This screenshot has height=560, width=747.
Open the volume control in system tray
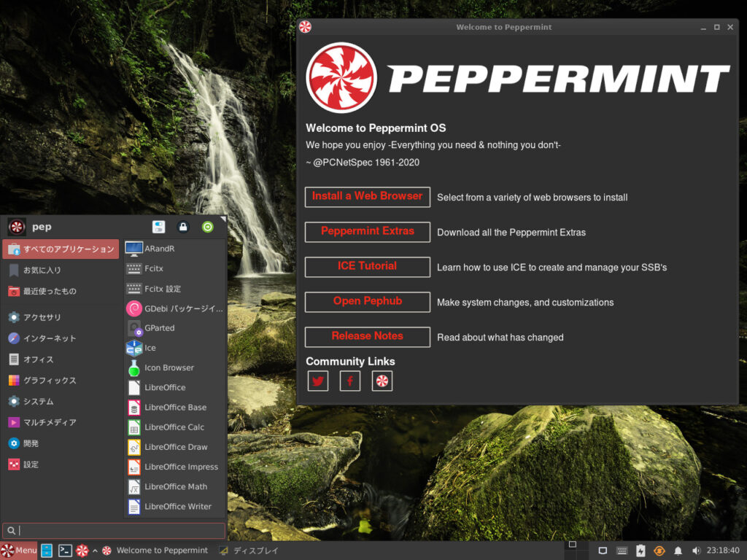(696, 551)
